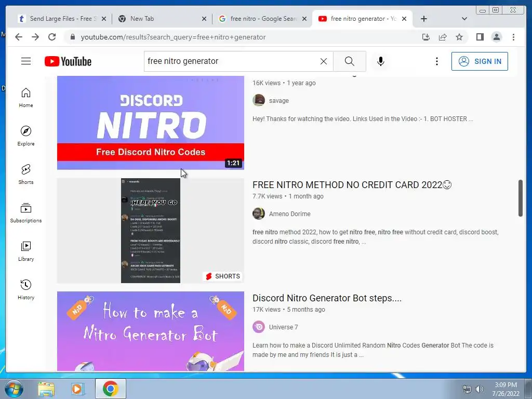Open Shorts in sidebar
532x399 pixels.
26,174
